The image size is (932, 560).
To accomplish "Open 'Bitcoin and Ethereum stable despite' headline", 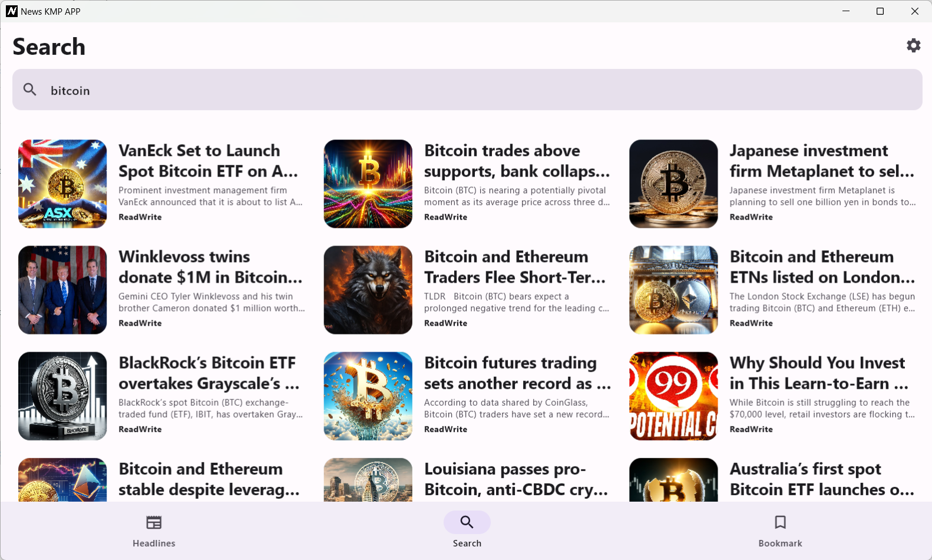I will (x=209, y=479).
